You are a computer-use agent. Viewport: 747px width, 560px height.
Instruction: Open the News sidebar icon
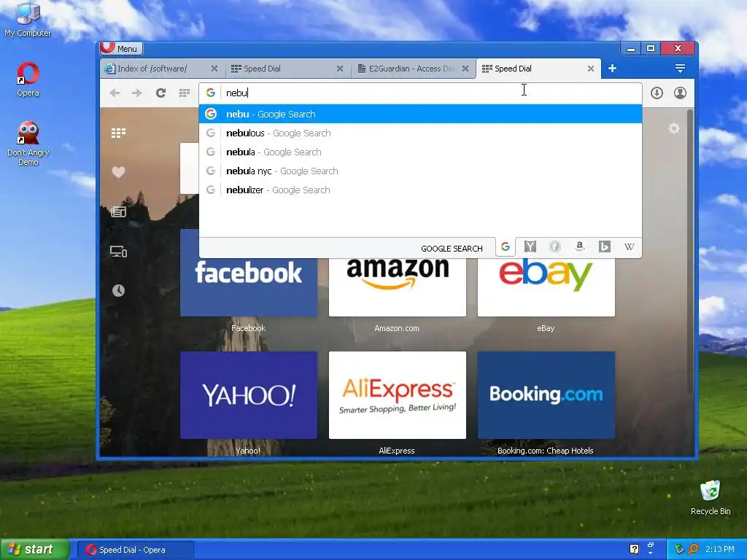coord(118,211)
